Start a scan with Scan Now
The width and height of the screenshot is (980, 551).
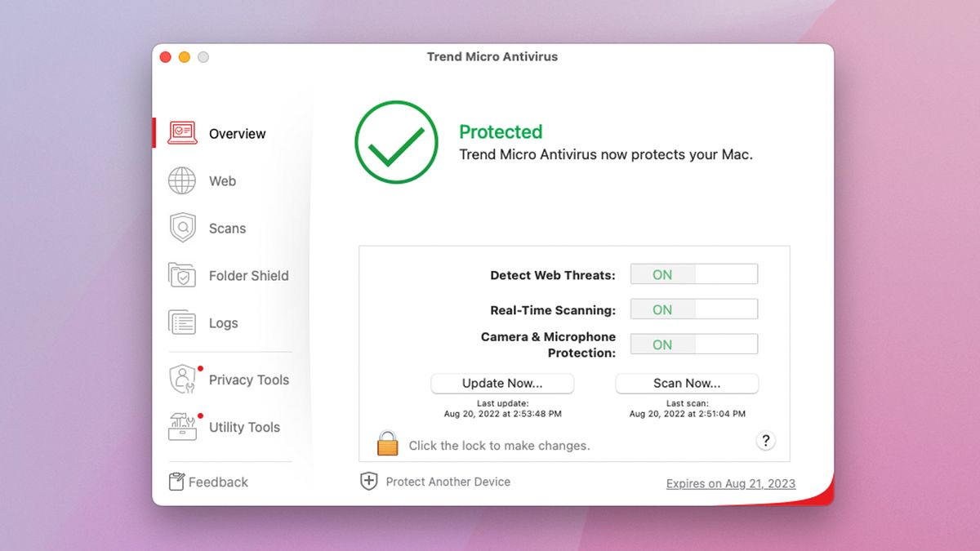click(x=687, y=383)
